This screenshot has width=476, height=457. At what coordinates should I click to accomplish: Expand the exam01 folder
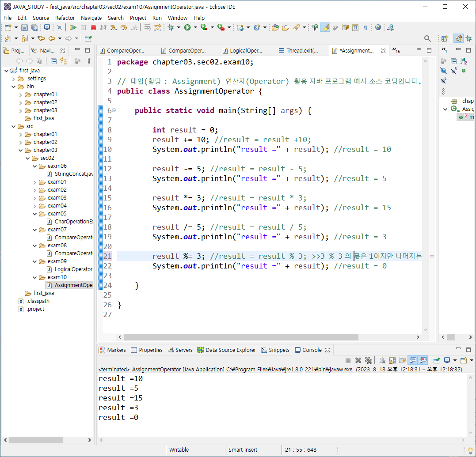coord(34,182)
